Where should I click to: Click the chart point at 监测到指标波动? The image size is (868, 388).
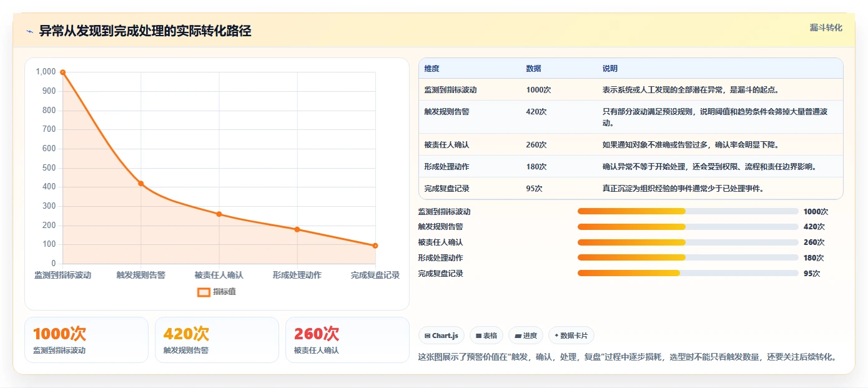point(62,72)
